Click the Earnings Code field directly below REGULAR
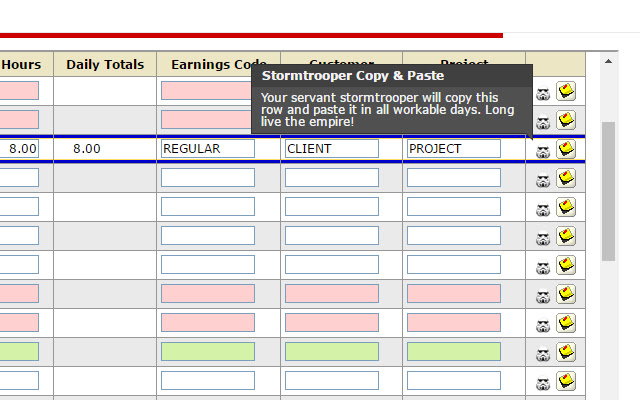Image resolution: width=640 pixels, height=400 pixels. [x=208, y=178]
